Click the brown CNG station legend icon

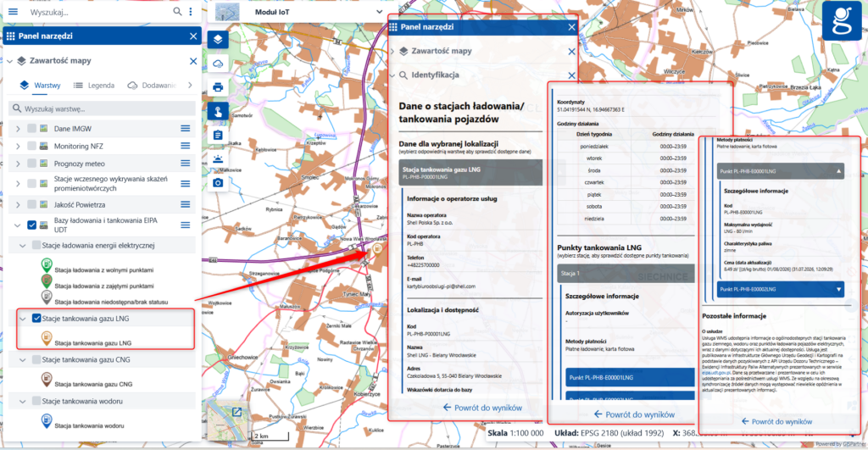point(47,380)
